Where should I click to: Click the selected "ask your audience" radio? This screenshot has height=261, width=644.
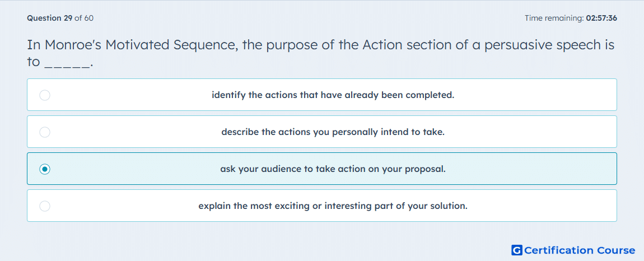[45, 169]
